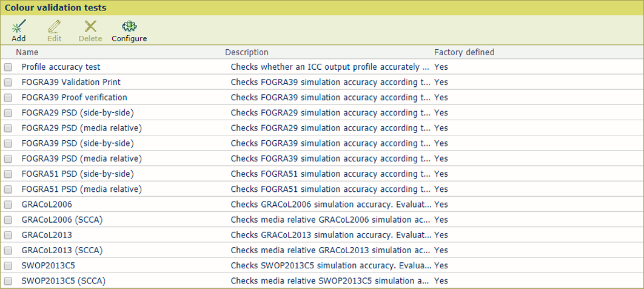Screen dimensions: 644x289
Task: Sort by the Description column header
Action: [246, 52]
